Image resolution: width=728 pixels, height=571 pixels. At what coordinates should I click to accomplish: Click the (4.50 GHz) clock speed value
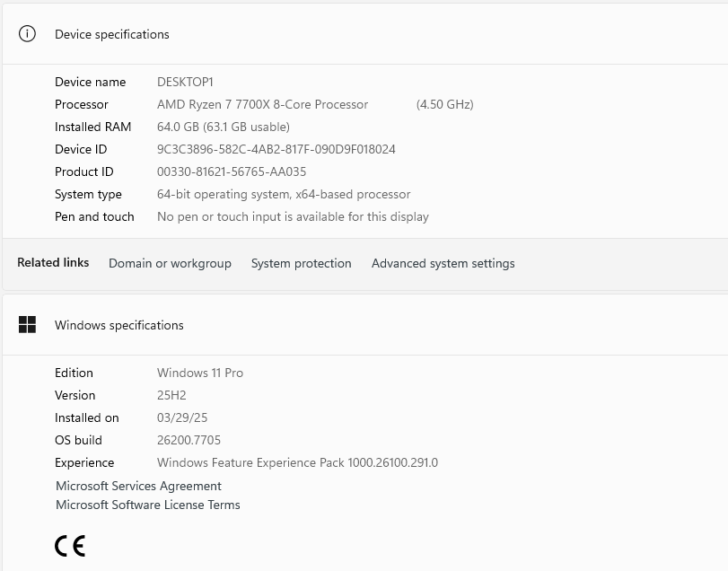coord(444,104)
